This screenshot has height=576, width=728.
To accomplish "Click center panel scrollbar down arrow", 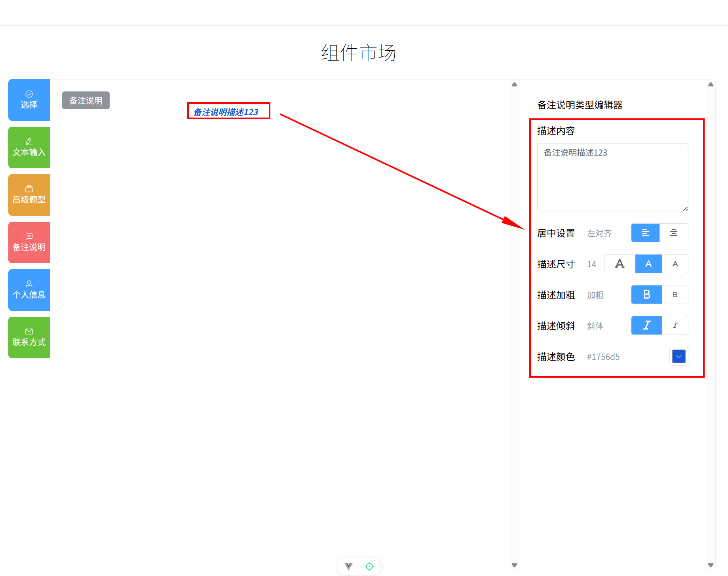I will pyautogui.click(x=514, y=565).
